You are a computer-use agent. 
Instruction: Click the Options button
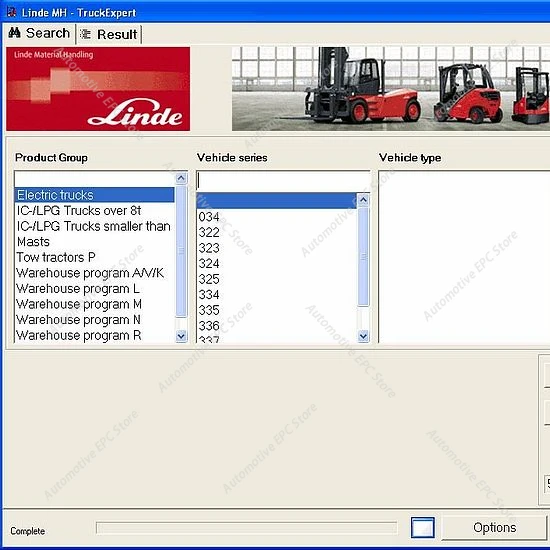click(495, 528)
